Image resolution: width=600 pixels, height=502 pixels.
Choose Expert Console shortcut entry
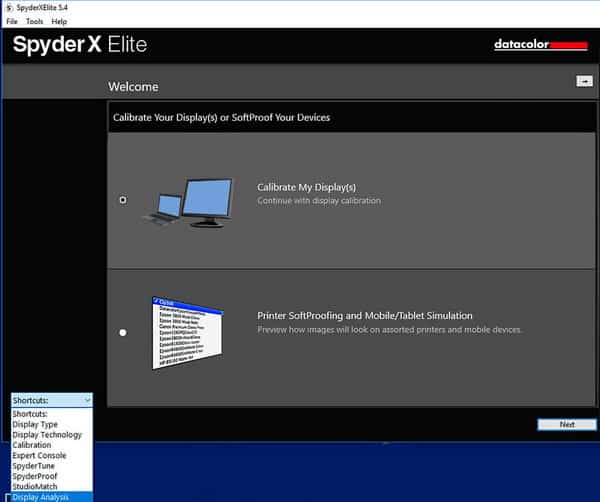click(52, 455)
